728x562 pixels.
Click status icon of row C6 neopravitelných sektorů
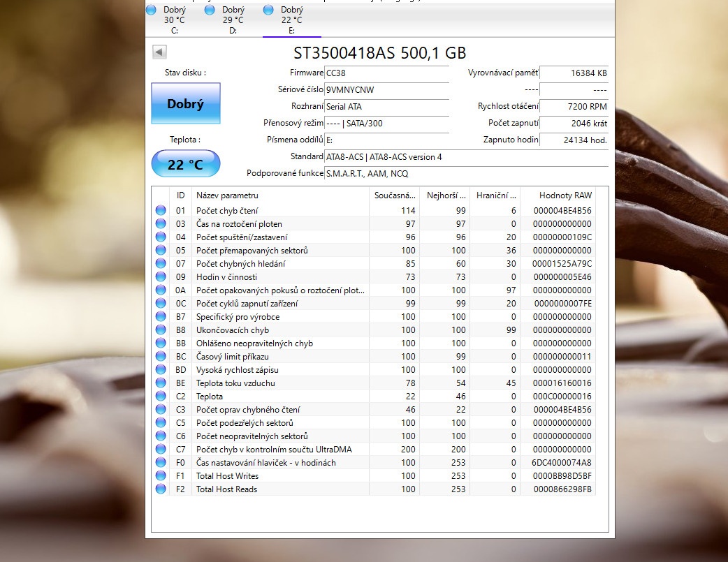(161, 436)
